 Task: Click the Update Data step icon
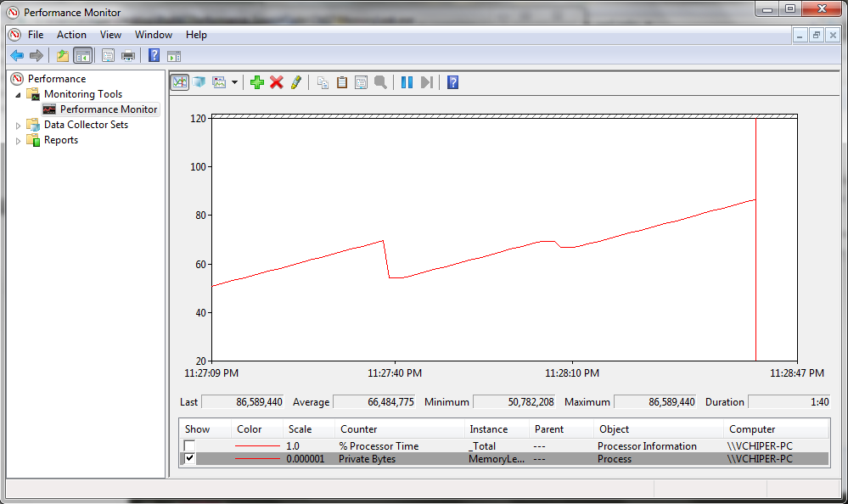(x=426, y=82)
